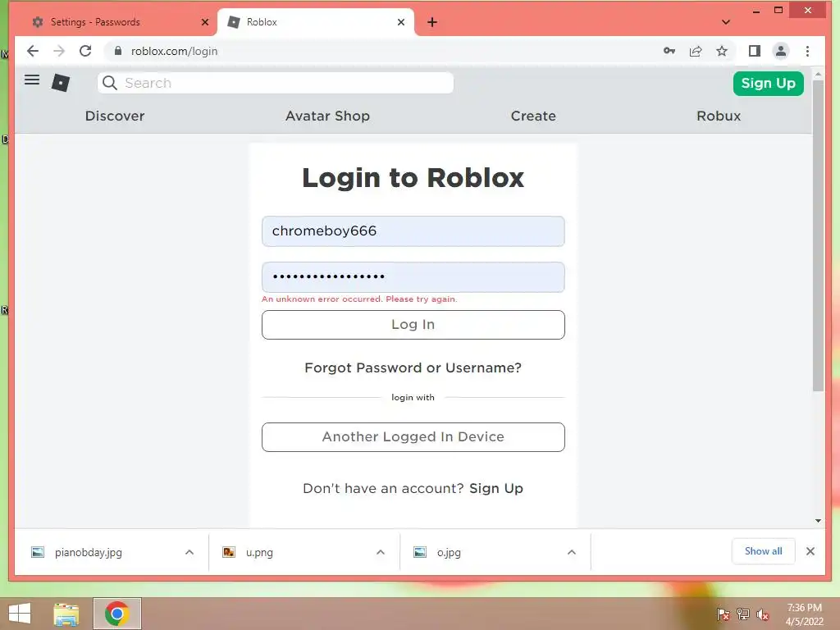The width and height of the screenshot is (840, 630).
Task: Select the Roblox tab
Action: [316, 22]
